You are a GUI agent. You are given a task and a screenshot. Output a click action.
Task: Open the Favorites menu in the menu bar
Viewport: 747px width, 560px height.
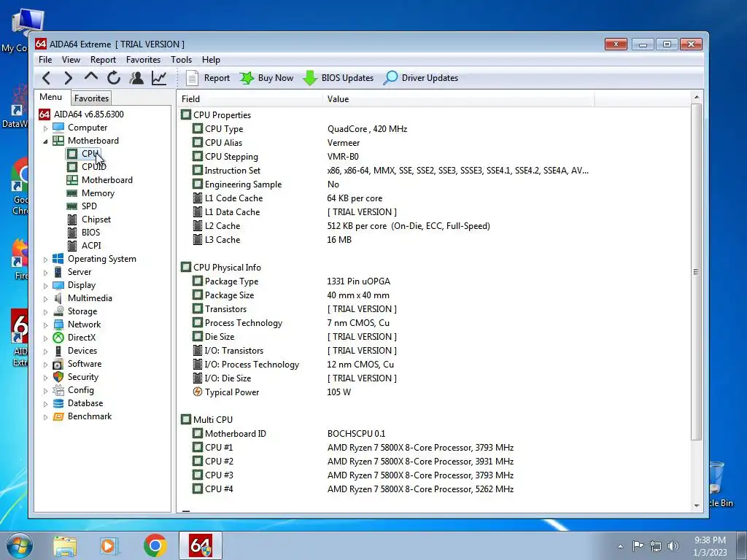pyautogui.click(x=143, y=60)
